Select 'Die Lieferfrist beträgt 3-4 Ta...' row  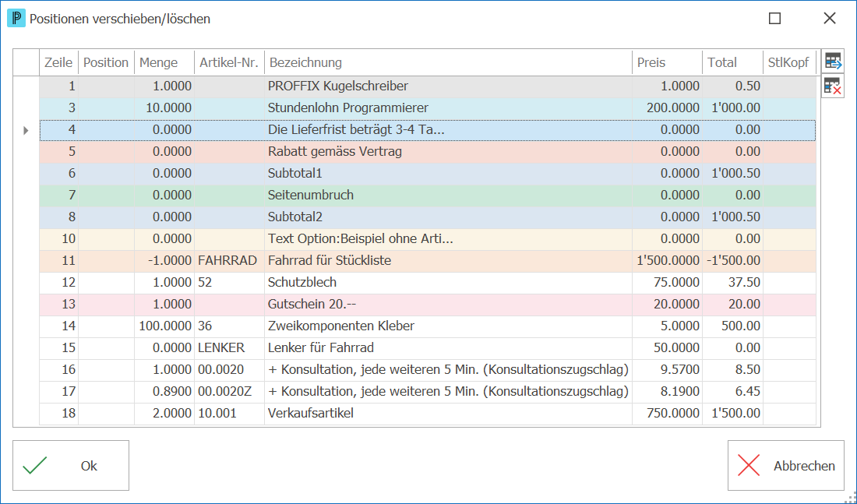click(x=428, y=130)
